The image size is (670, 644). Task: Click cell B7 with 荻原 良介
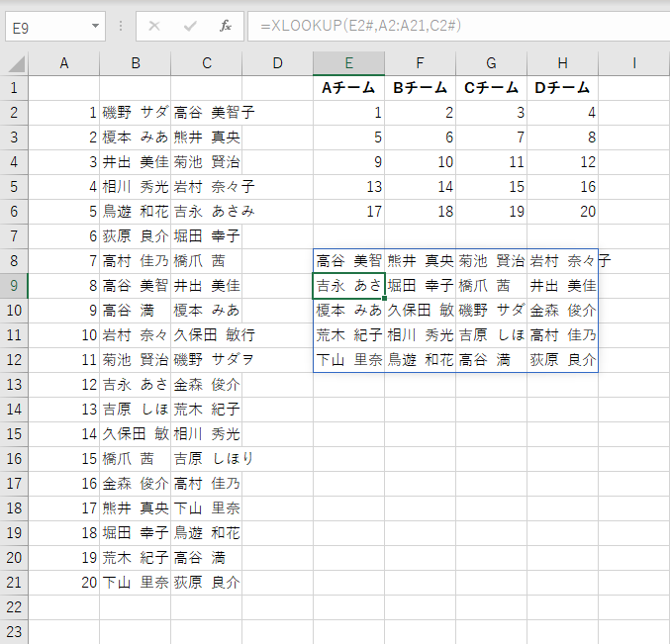[x=135, y=236]
